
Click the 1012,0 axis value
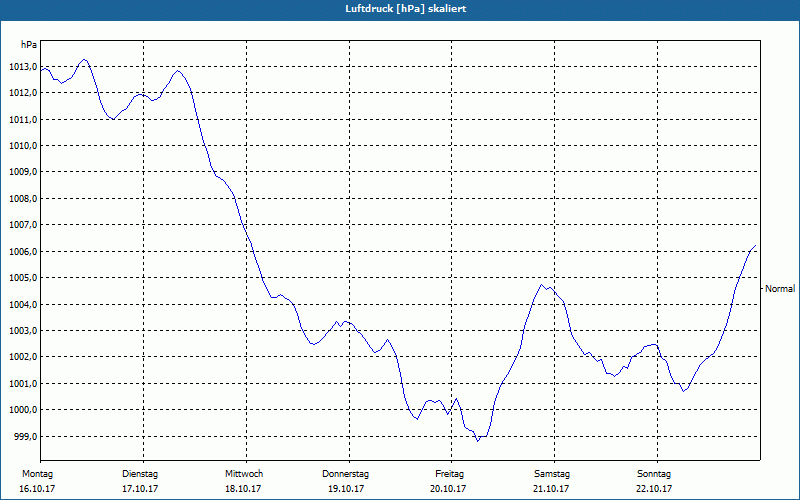pos(23,93)
